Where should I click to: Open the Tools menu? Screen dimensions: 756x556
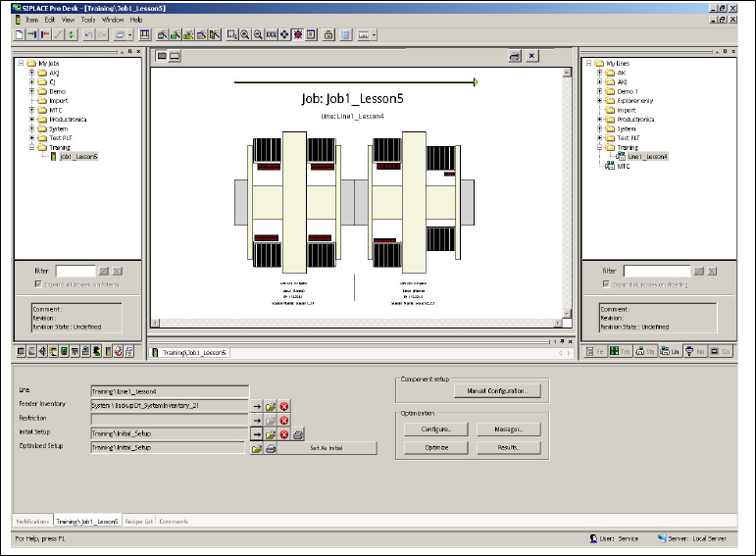[88, 20]
